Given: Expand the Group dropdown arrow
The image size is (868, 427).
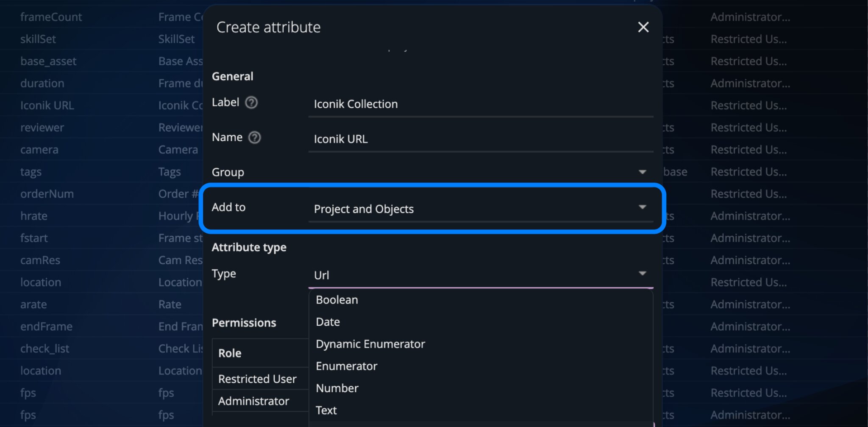Looking at the screenshot, I should pyautogui.click(x=642, y=172).
